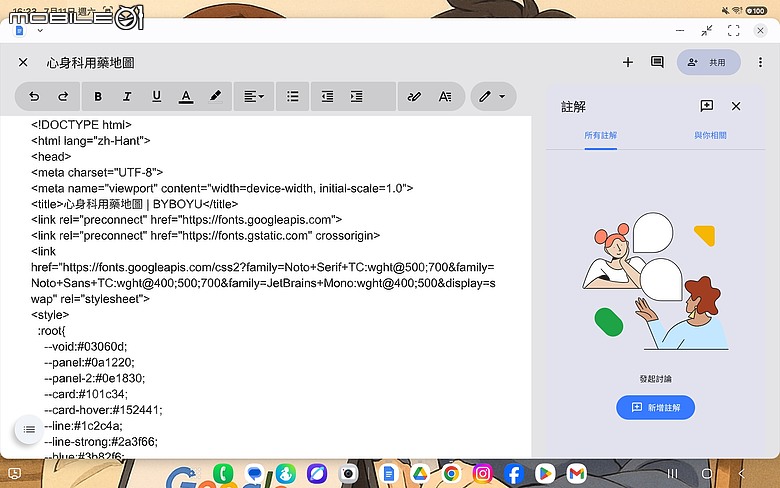Shrink the window with the inward-arrows icon
The image size is (780, 488).
click(x=706, y=31)
